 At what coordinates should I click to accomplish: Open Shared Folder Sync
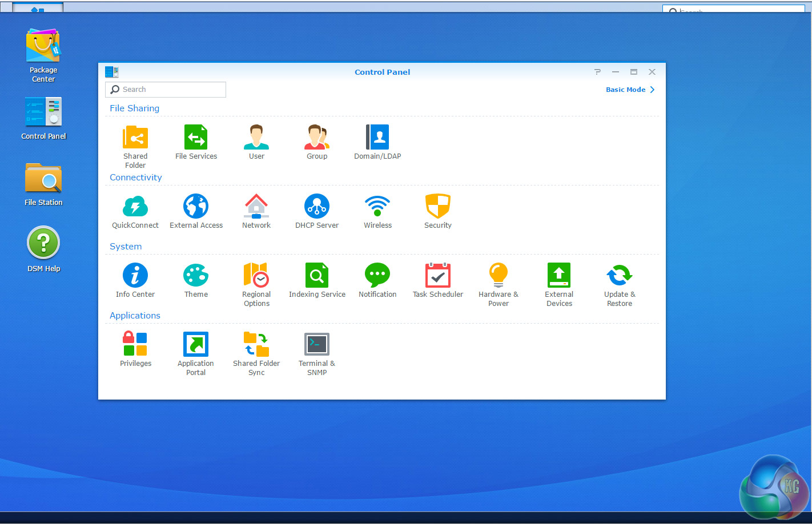click(256, 345)
